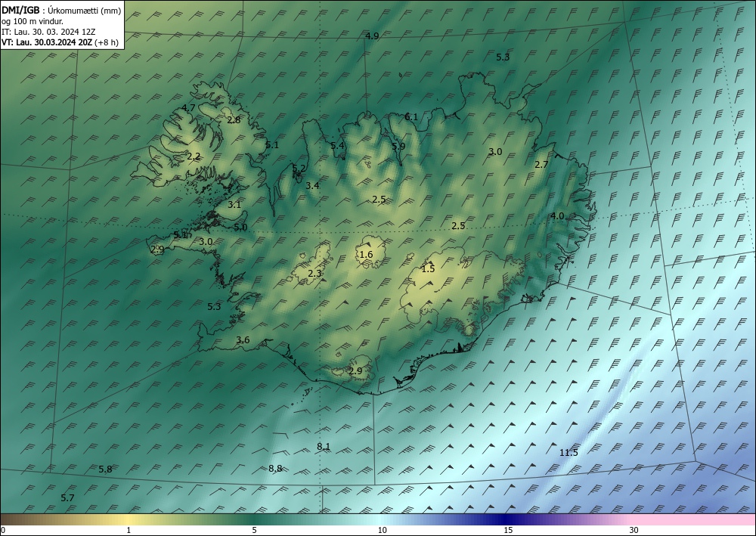
Task: Click the 3.4 value label
Action: [312, 185]
